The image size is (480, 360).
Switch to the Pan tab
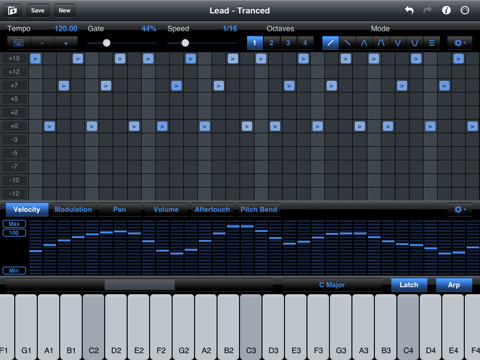click(119, 209)
